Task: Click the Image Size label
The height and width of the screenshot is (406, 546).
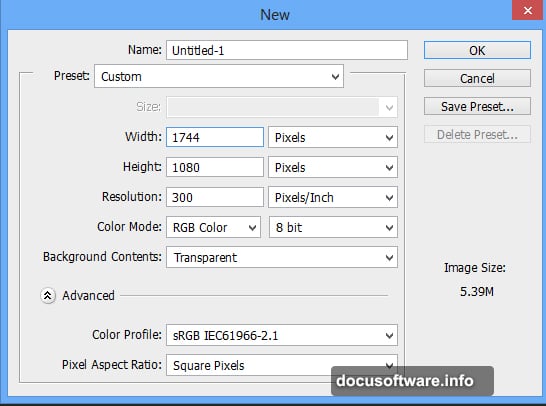Action: click(x=475, y=268)
